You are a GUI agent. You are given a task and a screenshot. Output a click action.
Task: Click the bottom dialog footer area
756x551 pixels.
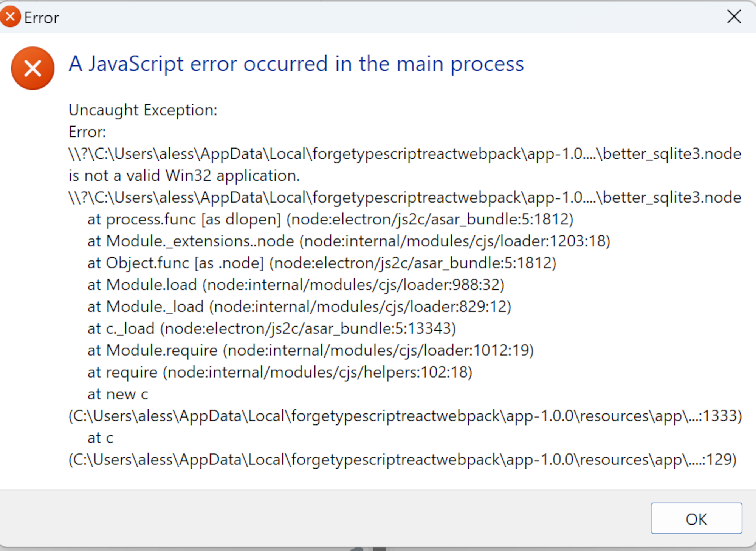pos(302,518)
